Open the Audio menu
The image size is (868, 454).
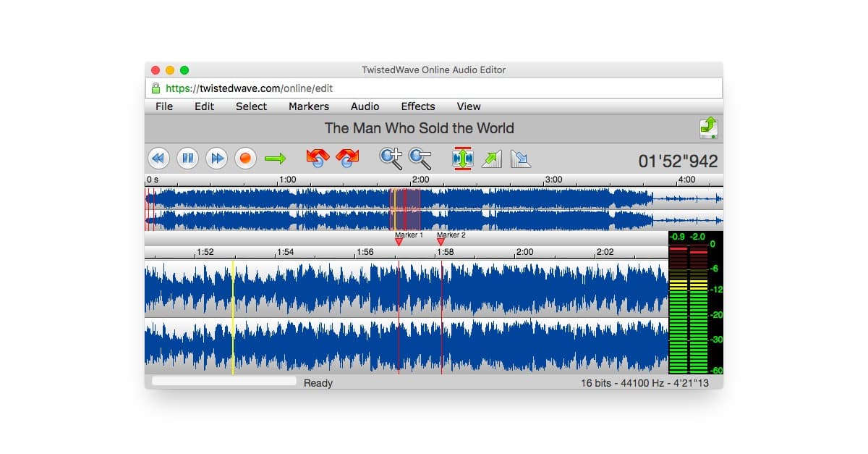365,106
